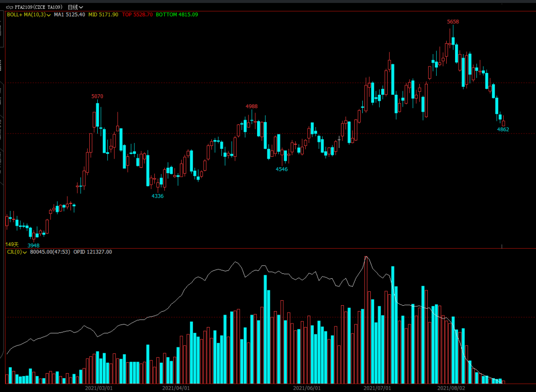Open the 日线 period dropdown
The height and width of the screenshot is (392, 536).
coord(75,7)
